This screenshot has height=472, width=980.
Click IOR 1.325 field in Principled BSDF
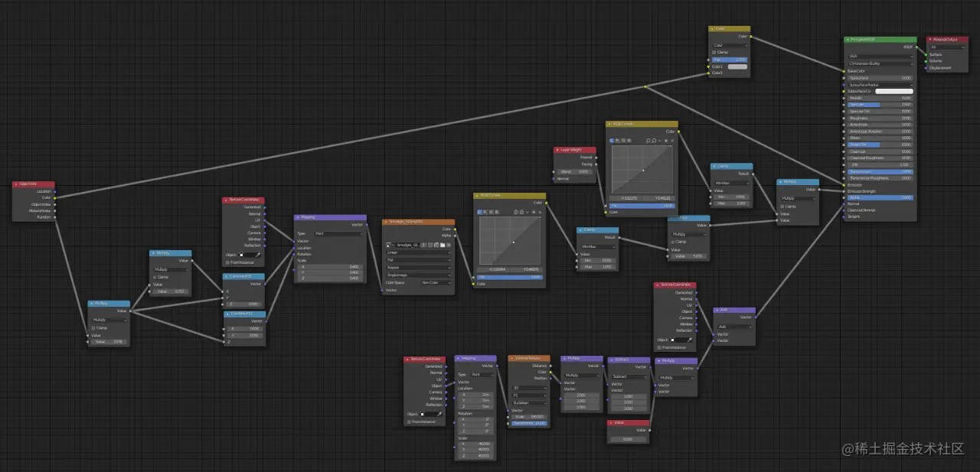(880, 164)
